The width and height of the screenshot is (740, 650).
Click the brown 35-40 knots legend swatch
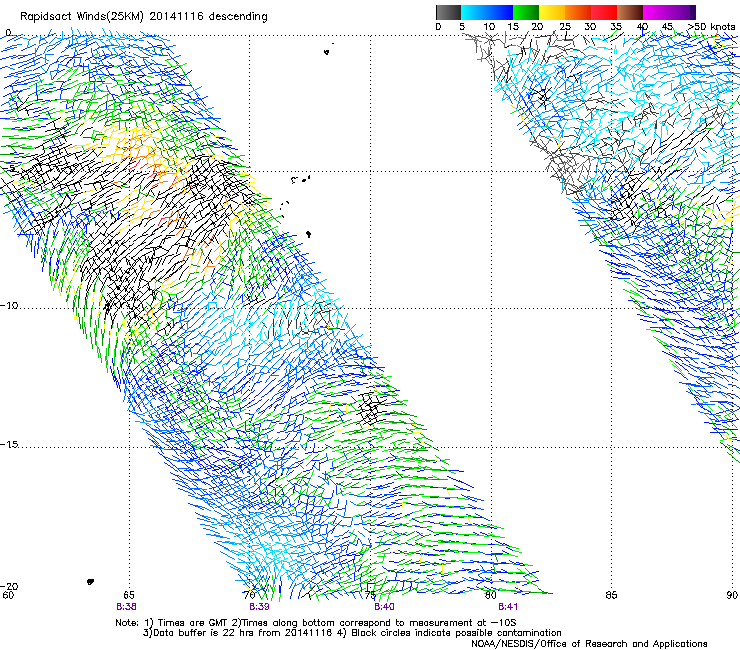click(630, 12)
